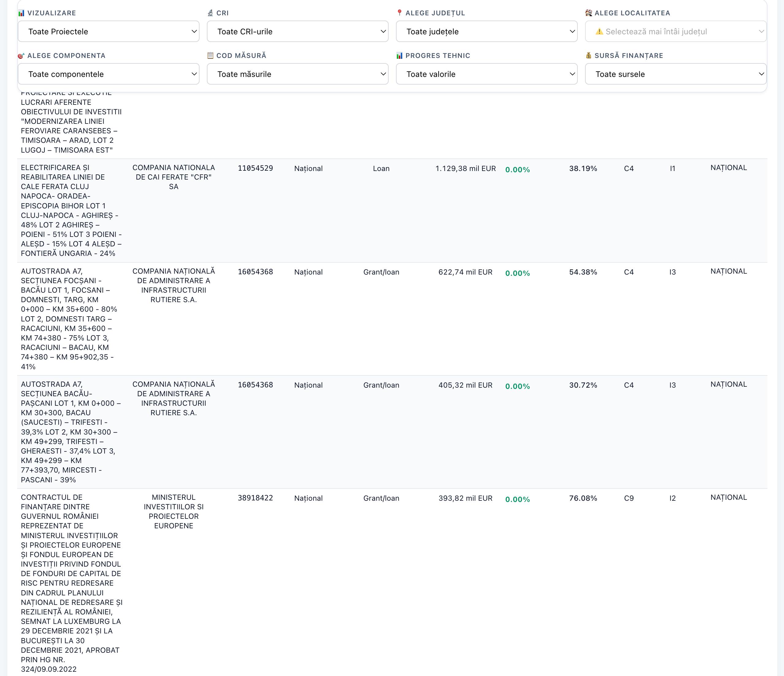
Task: Click the C9 component cell
Action: pos(629,498)
